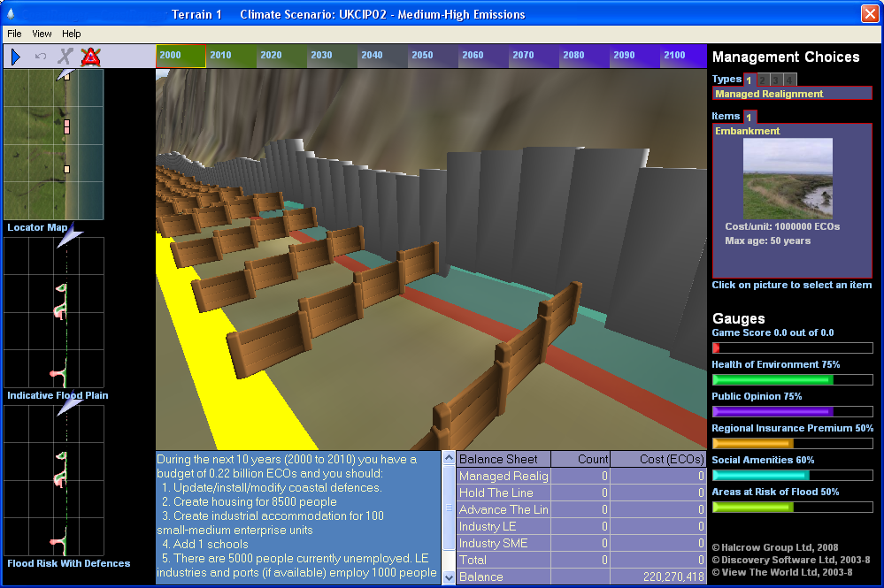Open the File menu
The width and height of the screenshot is (884, 588).
(14, 34)
